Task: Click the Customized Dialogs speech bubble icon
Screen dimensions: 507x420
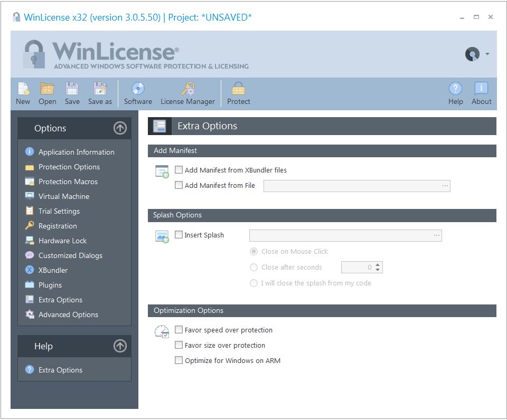Action: tap(30, 255)
